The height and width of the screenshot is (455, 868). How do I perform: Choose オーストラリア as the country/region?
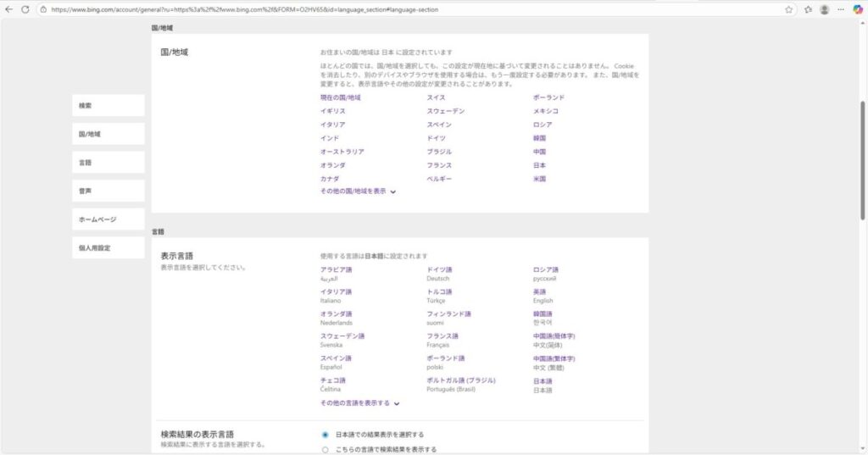[342, 152]
